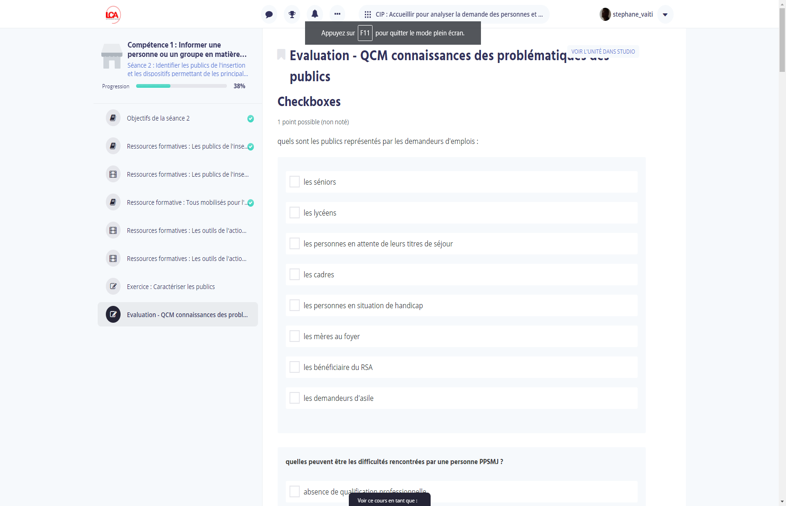
Task: Click the stephane_vaiti profile avatar
Action: (x=605, y=14)
